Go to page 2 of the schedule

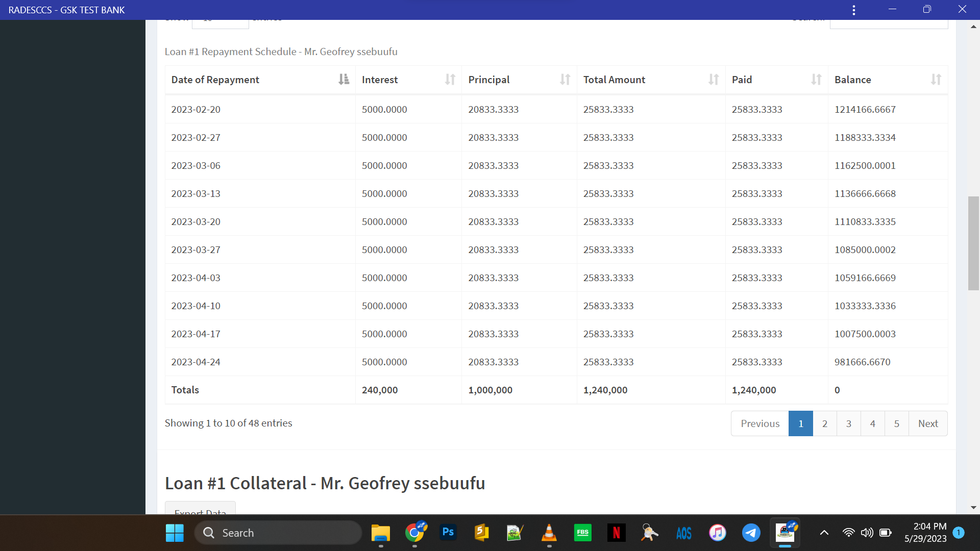[824, 423]
